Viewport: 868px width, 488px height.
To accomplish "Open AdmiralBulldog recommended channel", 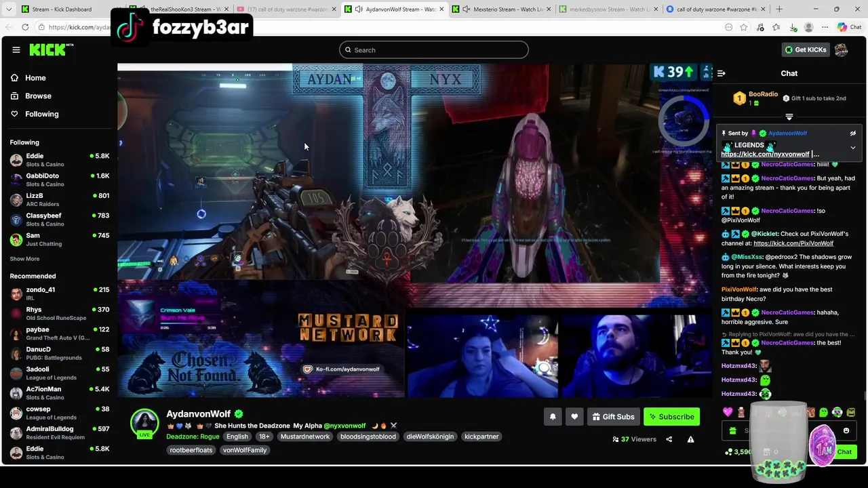I will point(60,433).
